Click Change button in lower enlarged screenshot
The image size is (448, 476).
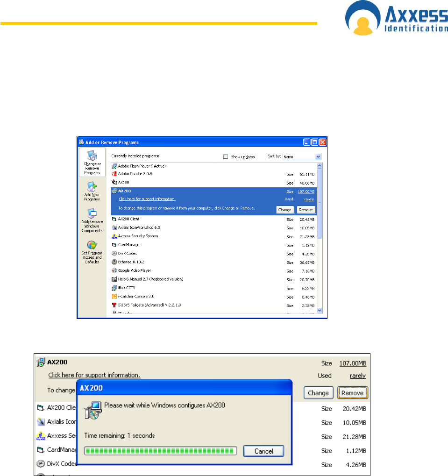(319, 393)
